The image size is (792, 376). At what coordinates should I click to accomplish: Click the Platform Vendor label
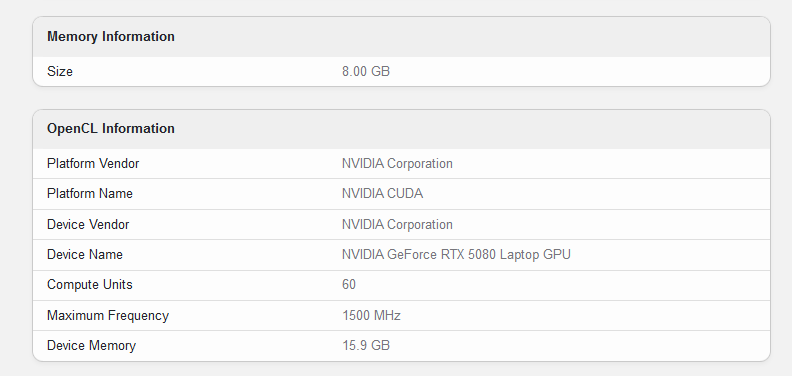click(x=93, y=164)
